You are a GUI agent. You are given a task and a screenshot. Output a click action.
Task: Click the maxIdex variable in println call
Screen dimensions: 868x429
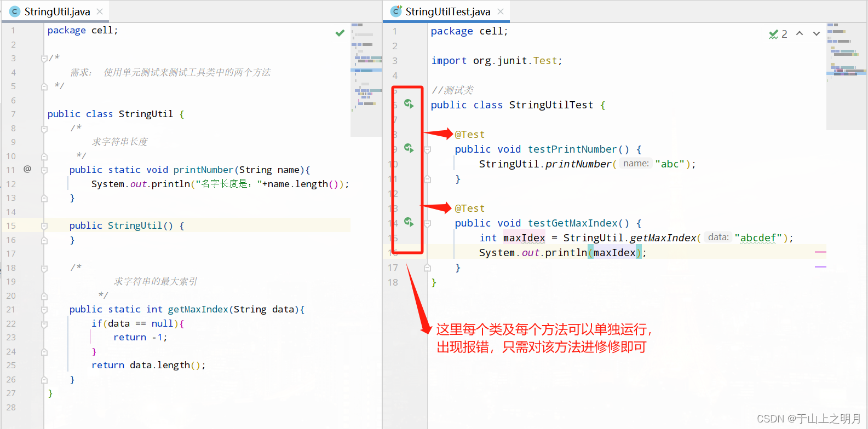coord(614,253)
